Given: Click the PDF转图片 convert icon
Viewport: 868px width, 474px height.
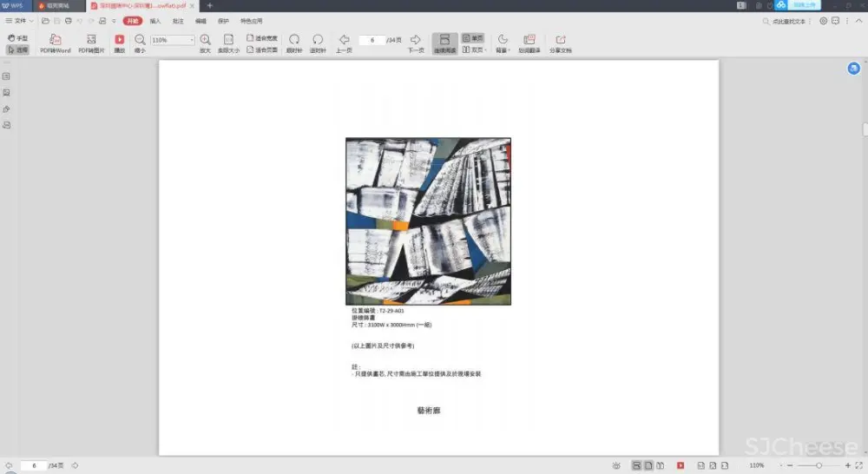Looking at the screenshot, I should [91, 40].
